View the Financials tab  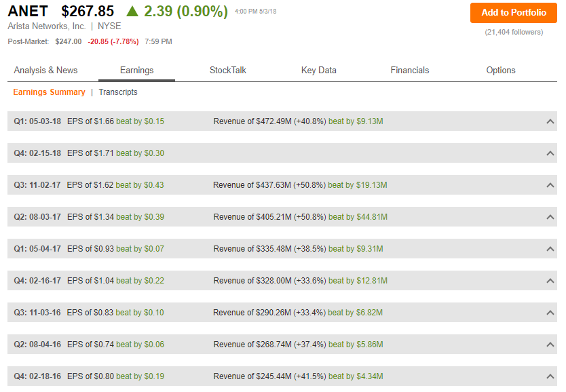point(410,71)
